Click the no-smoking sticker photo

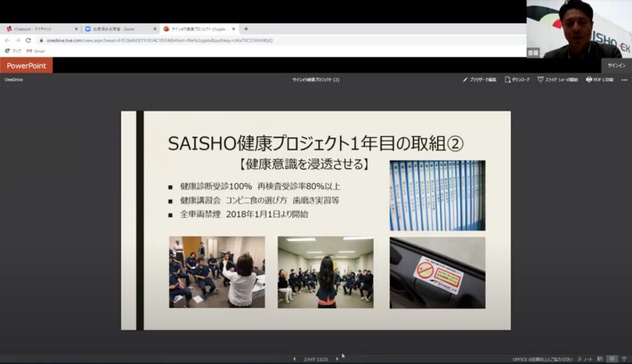(x=438, y=273)
